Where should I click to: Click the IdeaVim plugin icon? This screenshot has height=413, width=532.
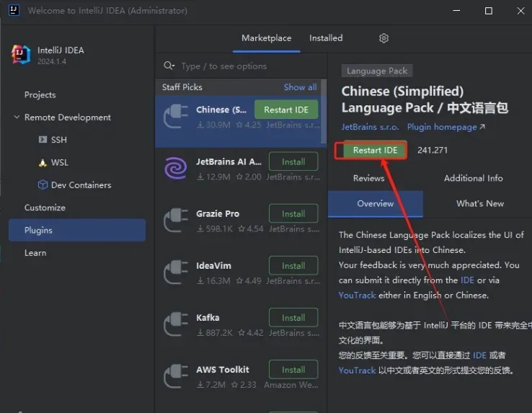pos(175,272)
